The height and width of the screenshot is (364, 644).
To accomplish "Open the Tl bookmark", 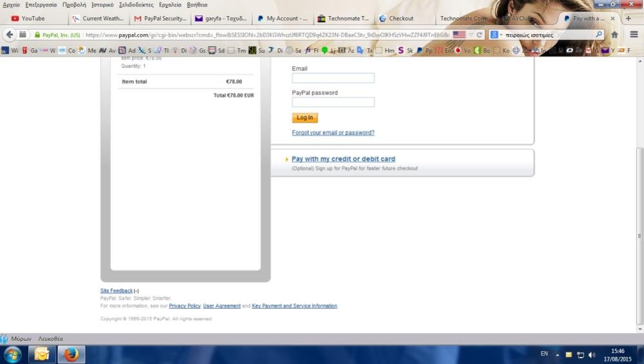I will (161, 50).
